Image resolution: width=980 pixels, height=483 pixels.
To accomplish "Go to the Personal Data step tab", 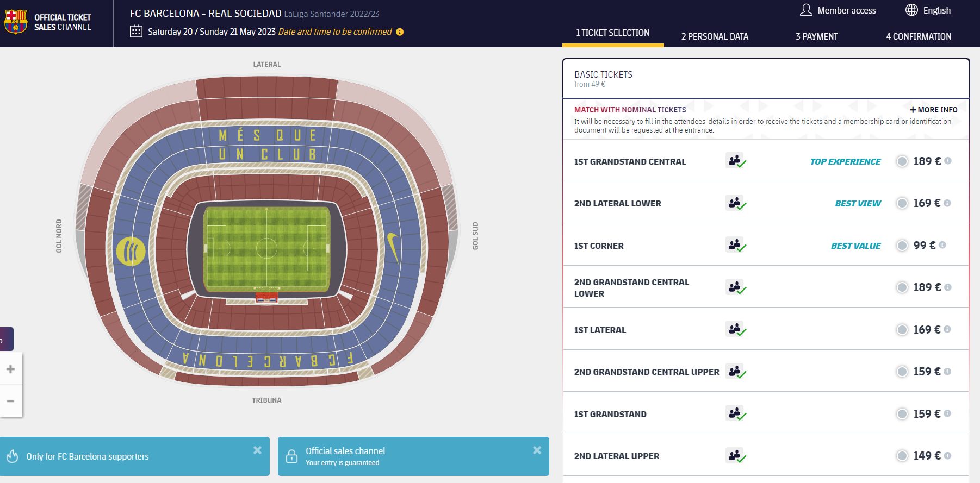I will click(715, 36).
